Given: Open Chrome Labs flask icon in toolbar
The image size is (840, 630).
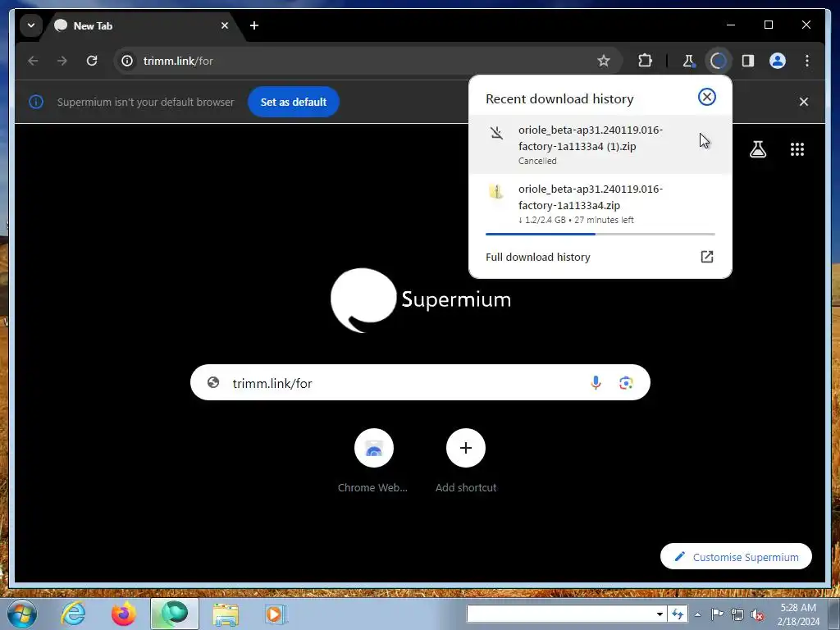Looking at the screenshot, I should (688, 61).
